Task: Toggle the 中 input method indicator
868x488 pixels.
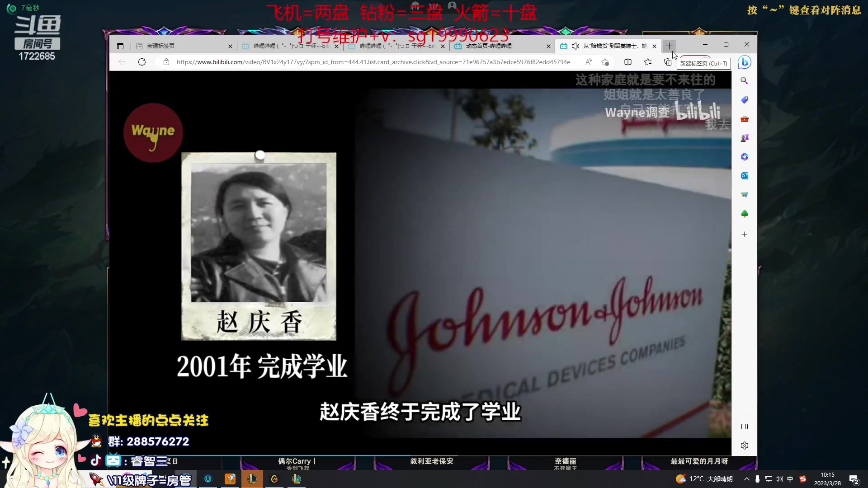Action: (x=790, y=479)
